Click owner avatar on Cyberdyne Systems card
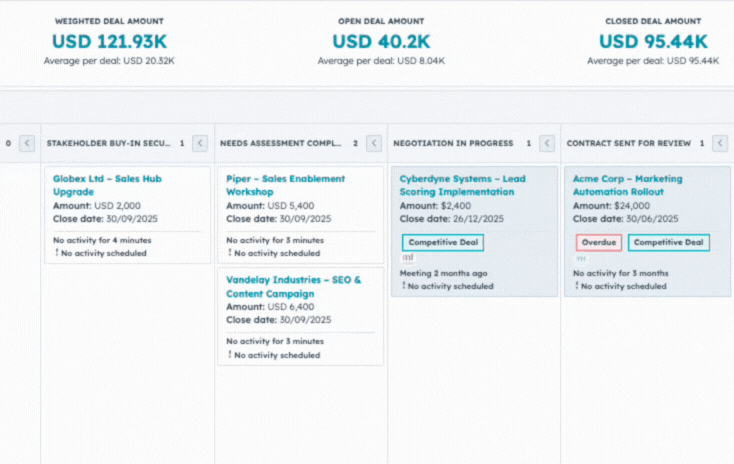Image resolution: width=734 pixels, height=464 pixels. pyautogui.click(x=408, y=257)
